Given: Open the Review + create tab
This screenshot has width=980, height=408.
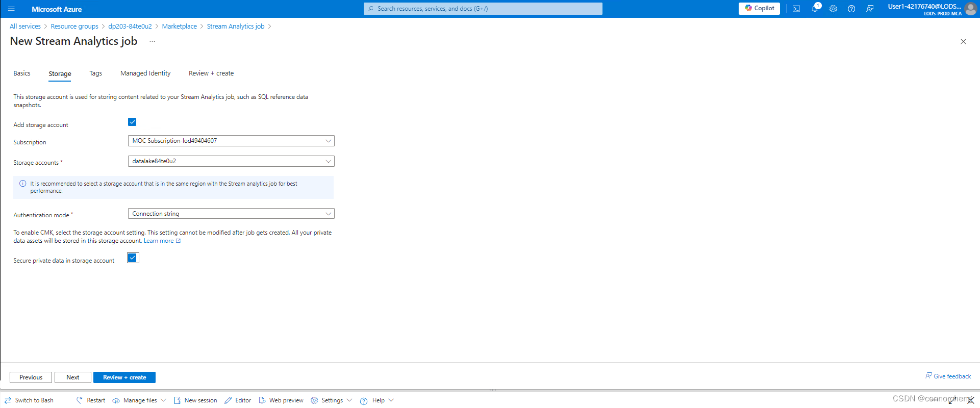Looking at the screenshot, I should click(211, 73).
